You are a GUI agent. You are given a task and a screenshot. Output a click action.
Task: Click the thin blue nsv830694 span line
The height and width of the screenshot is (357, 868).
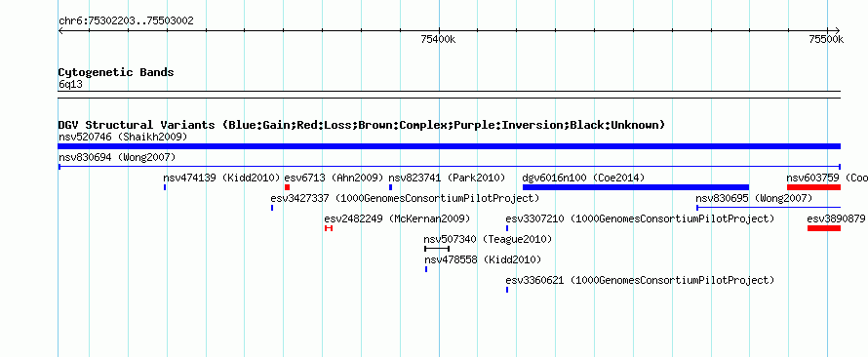(x=449, y=167)
